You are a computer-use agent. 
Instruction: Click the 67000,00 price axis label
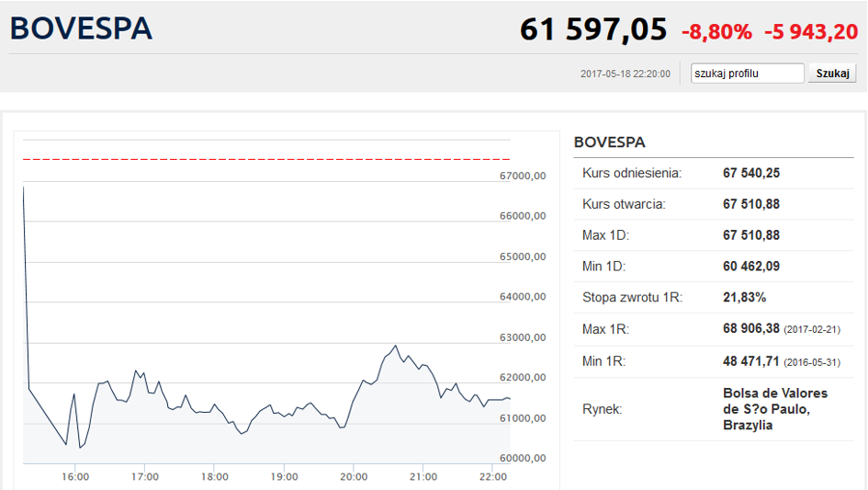point(523,176)
